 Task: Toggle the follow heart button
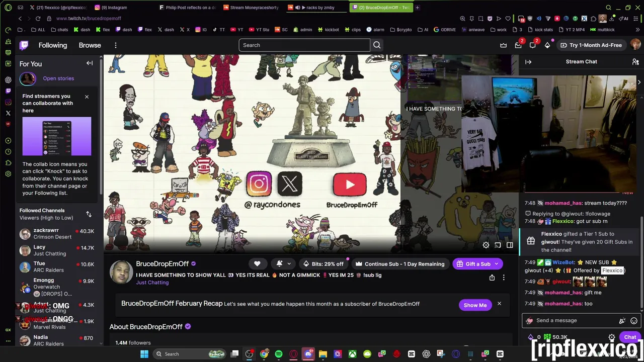257,264
